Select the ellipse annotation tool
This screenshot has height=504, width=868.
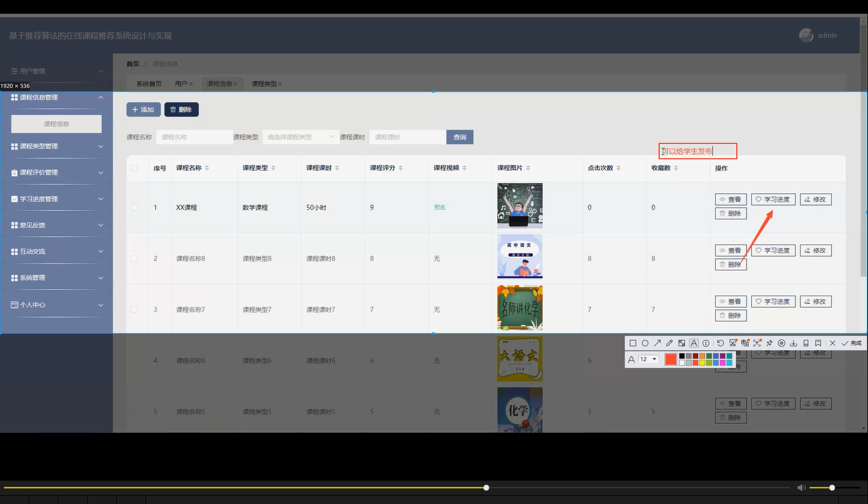coord(645,343)
